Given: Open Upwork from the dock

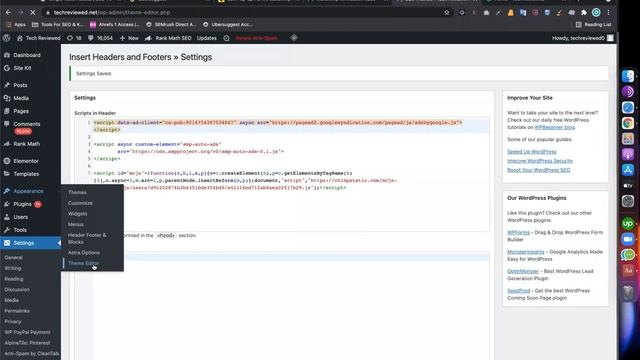Looking at the screenshot, I should 628,223.
